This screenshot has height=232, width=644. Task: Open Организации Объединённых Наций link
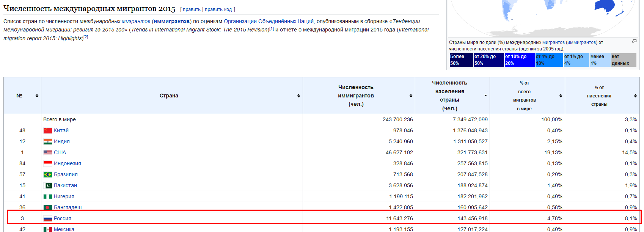[269, 21]
